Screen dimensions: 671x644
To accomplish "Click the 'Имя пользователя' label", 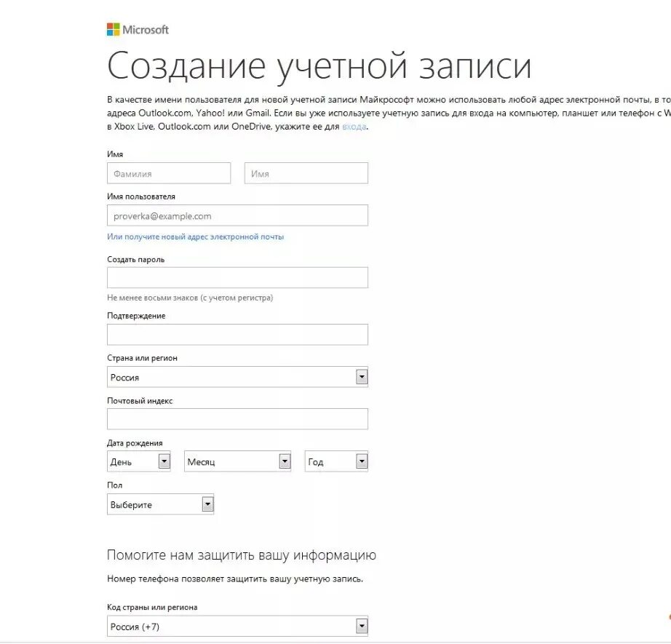I will tap(141, 196).
